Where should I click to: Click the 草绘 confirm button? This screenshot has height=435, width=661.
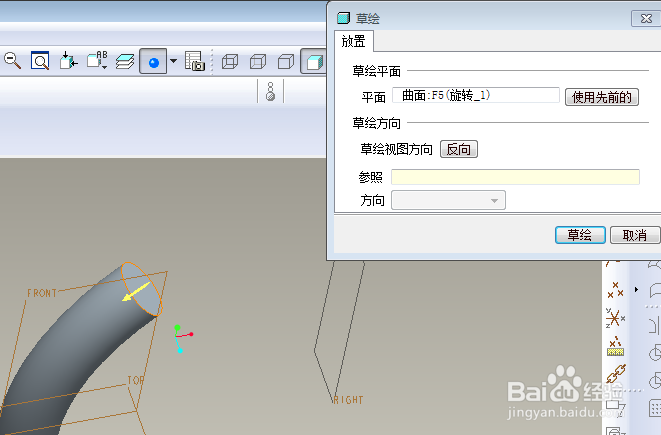(x=580, y=235)
